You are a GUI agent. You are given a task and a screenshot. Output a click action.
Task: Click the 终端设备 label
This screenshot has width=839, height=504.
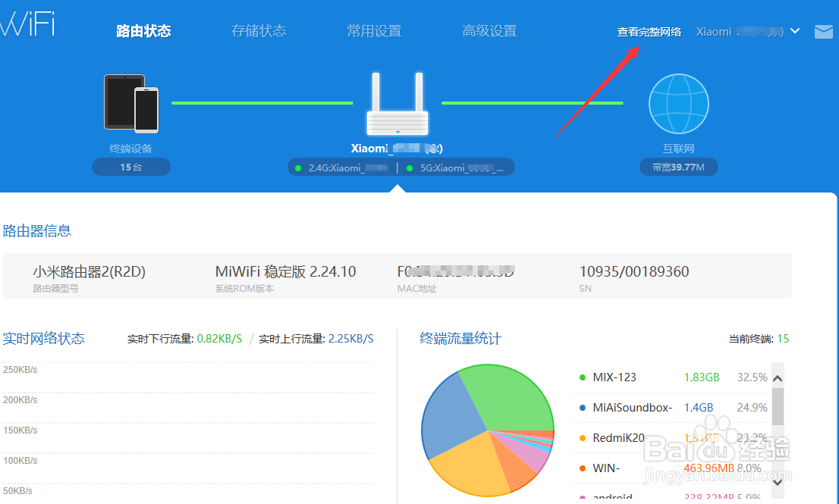(131, 149)
